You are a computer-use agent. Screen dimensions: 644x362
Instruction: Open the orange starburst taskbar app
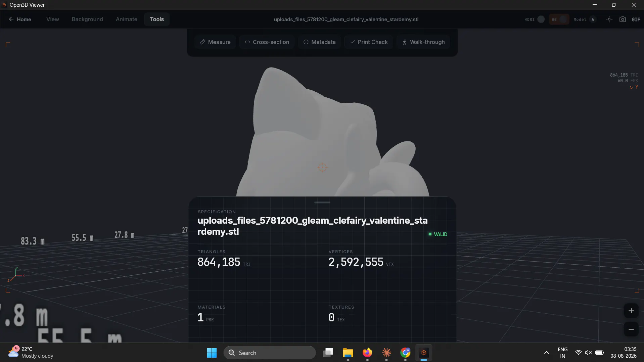386,353
